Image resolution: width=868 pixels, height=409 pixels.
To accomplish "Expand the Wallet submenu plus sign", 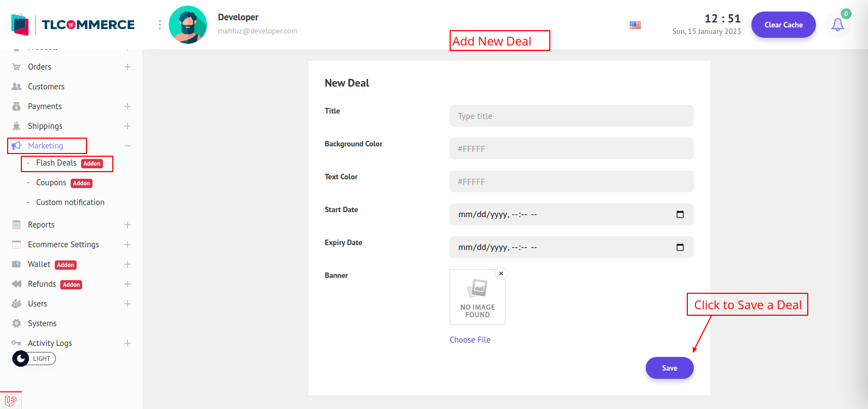I will [x=128, y=264].
